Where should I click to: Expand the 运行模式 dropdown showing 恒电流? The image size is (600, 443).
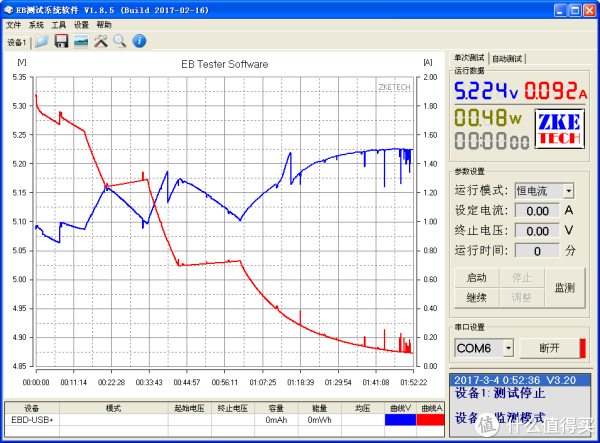(569, 191)
